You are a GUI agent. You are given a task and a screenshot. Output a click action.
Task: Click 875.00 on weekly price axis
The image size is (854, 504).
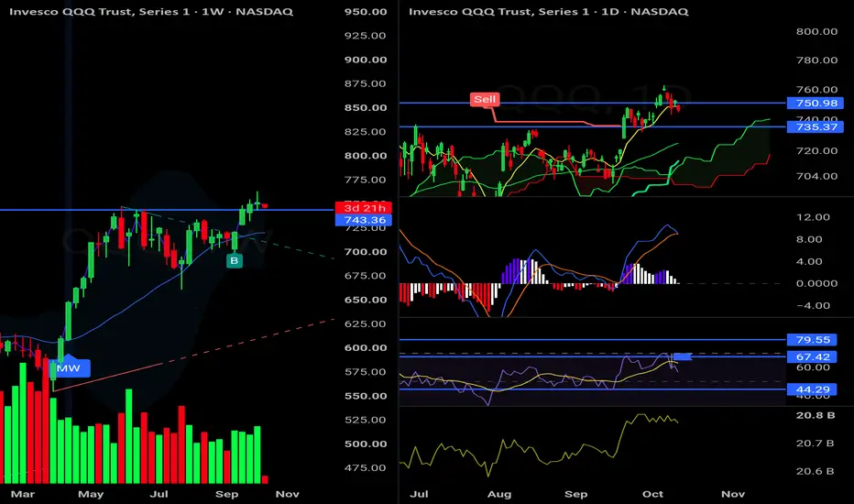point(366,83)
